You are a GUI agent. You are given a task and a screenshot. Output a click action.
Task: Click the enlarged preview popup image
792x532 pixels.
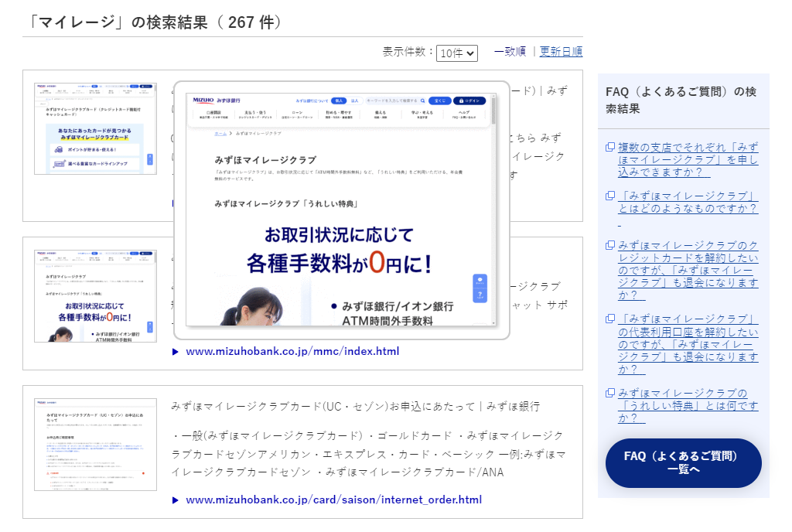point(341,210)
